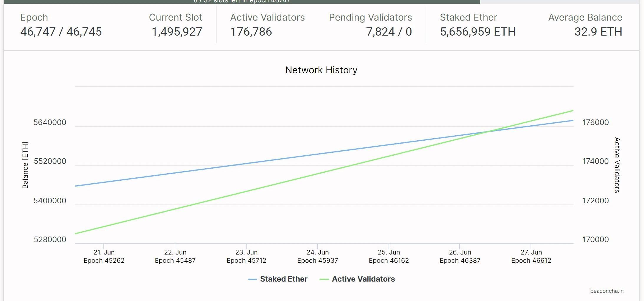Open current epoch 46,747 link
Screen dimensions: 644x301
[38, 32]
